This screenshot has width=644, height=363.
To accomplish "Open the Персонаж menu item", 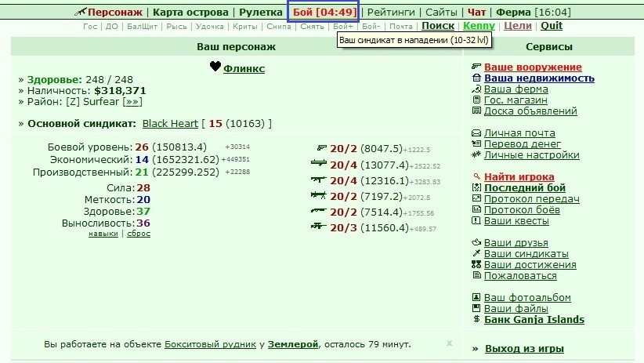I will click(x=115, y=13).
